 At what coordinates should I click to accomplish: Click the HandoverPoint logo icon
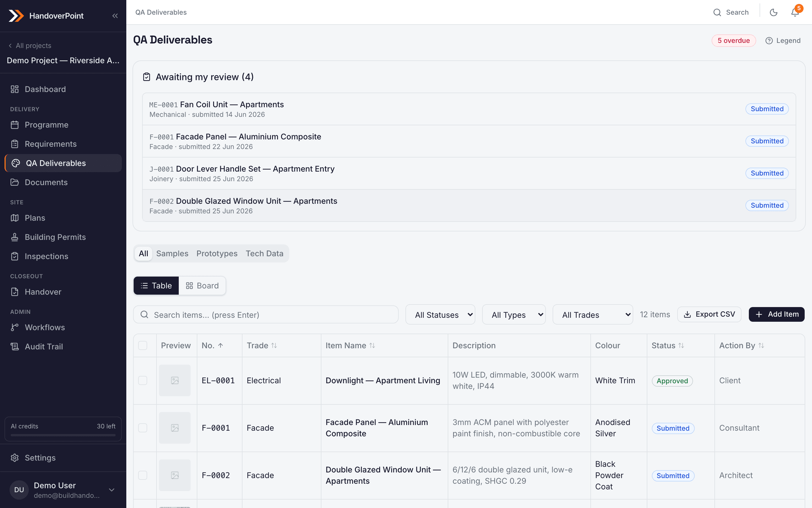coord(16,16)
